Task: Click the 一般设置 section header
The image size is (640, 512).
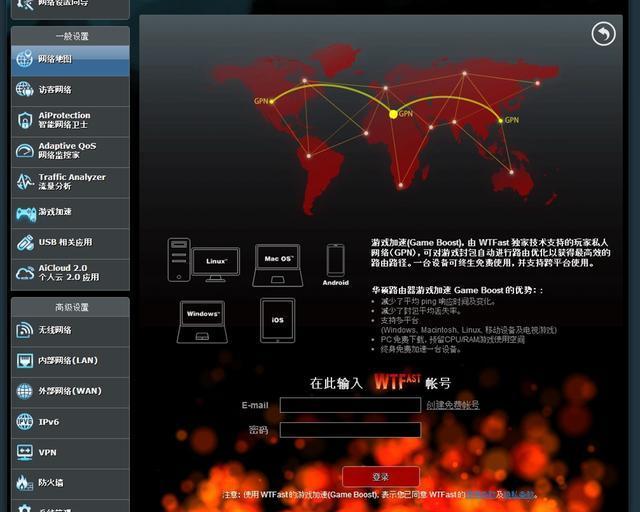Action: coord(71,36)
